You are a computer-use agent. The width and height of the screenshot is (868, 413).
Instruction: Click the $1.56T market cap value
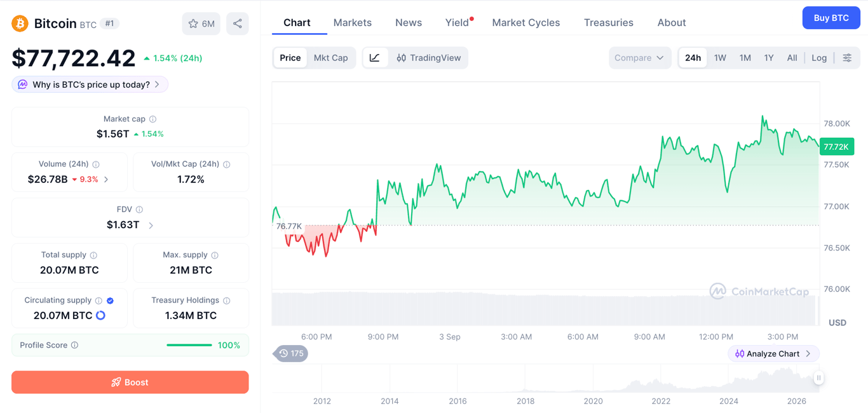[113, 134]
